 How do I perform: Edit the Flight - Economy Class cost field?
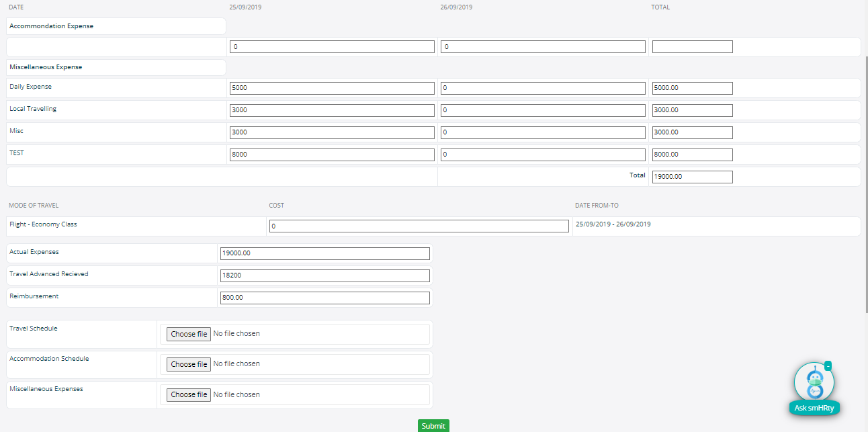coord(419,226)
